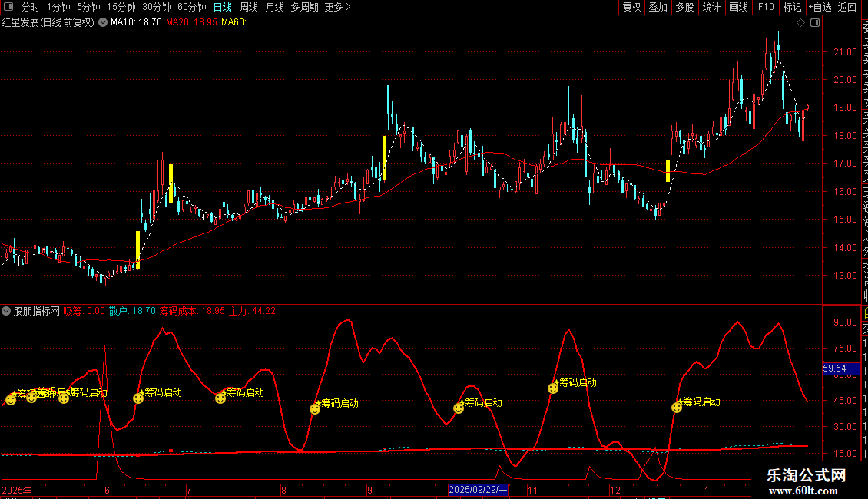Click the 90.00 indicator axis label
Viewport: 868px width, 499px height.
click(845, 322)
